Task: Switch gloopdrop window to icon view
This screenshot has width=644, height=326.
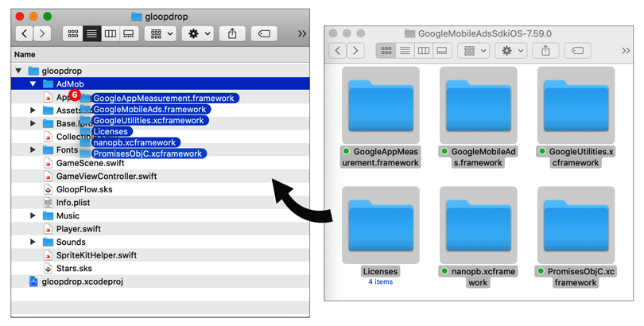Action: pos(72,33)
